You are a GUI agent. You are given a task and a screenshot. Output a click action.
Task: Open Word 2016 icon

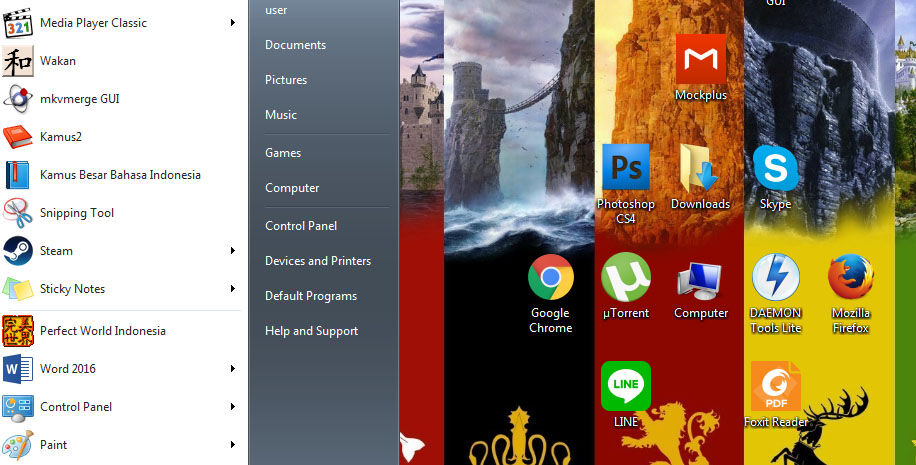18,369
